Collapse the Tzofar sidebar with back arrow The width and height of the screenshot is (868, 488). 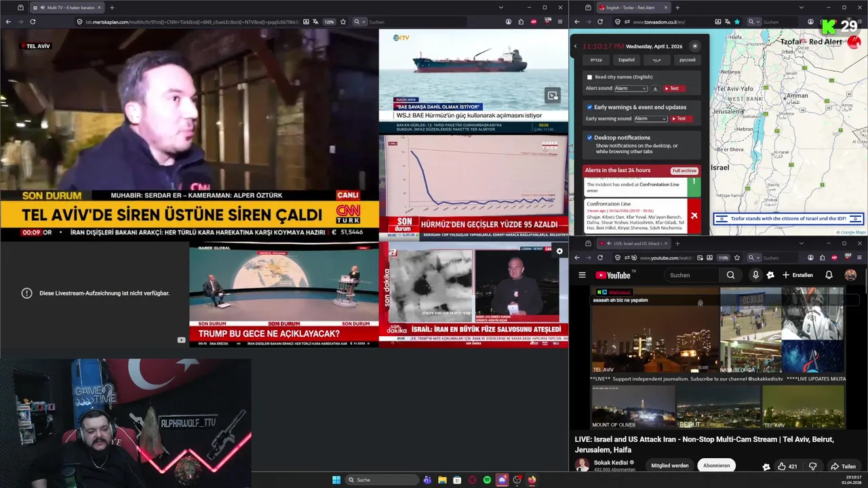pyautogui.click(x=575, y=46)
